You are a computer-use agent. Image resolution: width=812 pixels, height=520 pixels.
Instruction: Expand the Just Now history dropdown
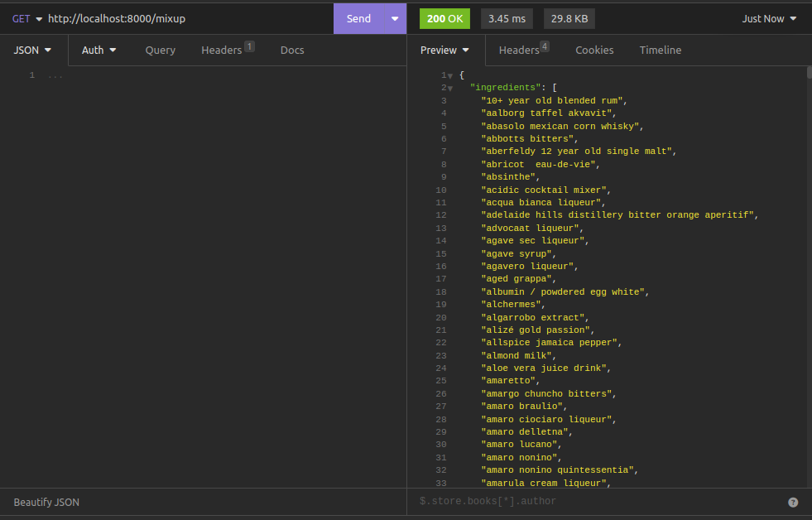[769, 18]
